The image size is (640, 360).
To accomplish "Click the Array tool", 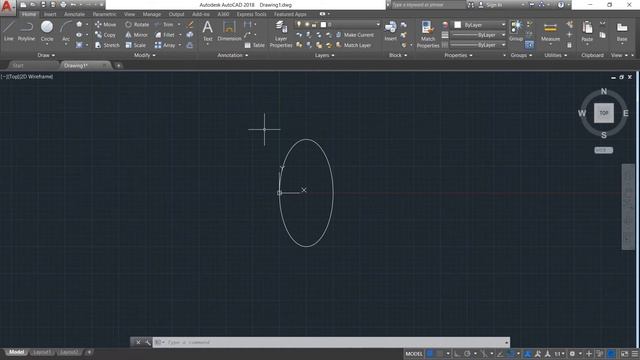I will 165,45.
